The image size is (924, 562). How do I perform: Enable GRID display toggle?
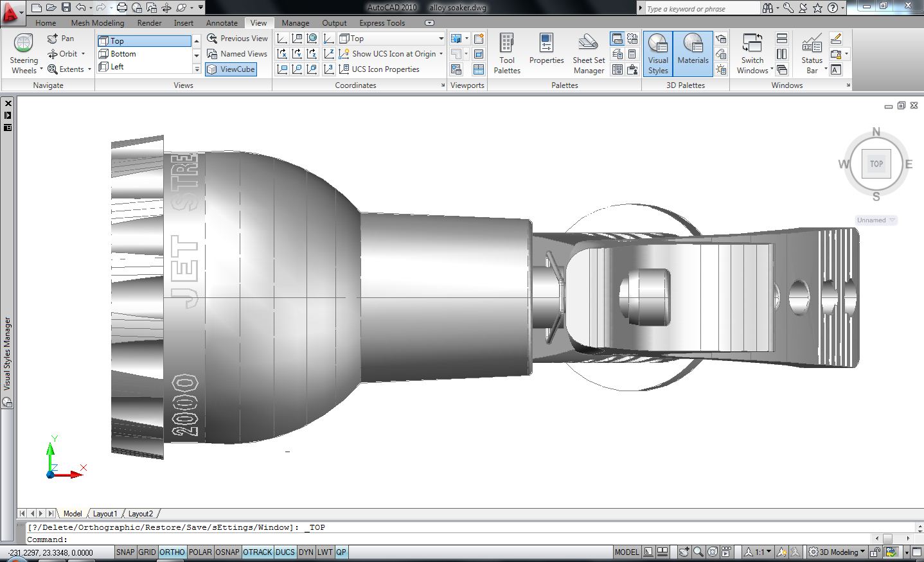click(x=147, y=552)
